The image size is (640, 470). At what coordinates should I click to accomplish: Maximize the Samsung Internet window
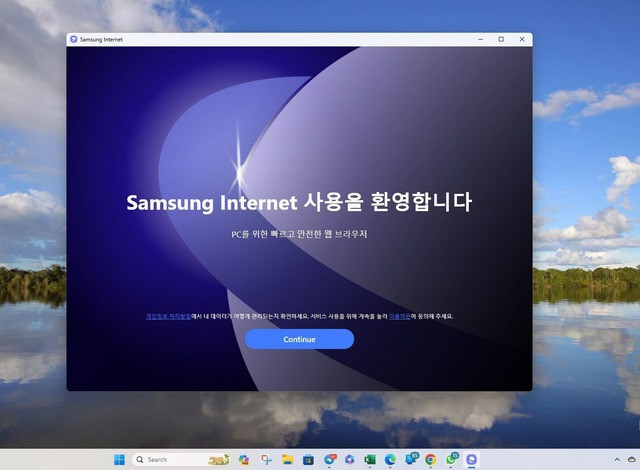click(x=501, y=39)
